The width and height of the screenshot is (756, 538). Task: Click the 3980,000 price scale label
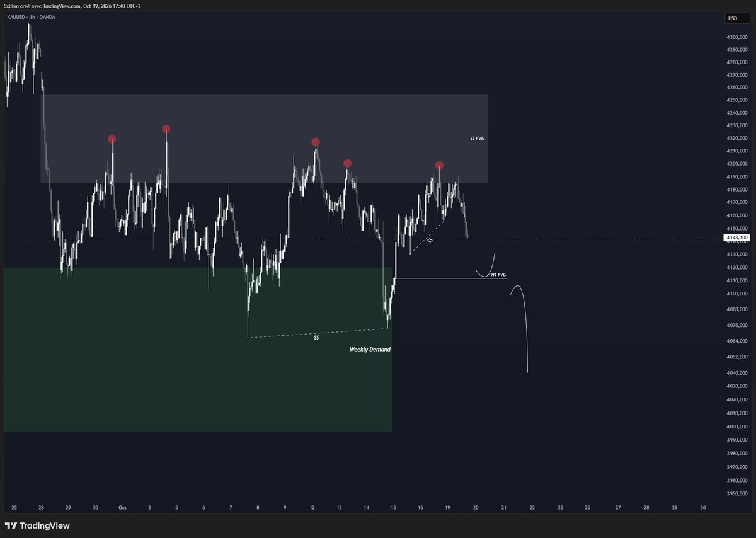coord(737,454)
